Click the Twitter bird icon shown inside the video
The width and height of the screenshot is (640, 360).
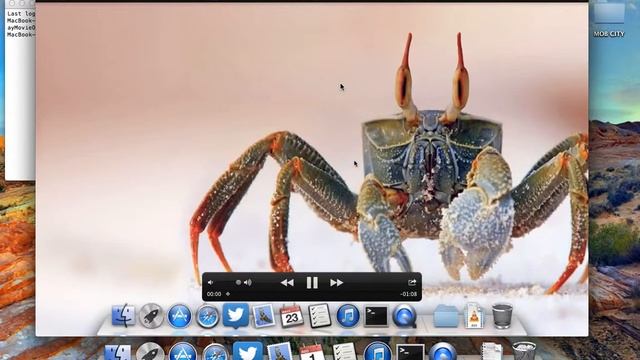236,315
